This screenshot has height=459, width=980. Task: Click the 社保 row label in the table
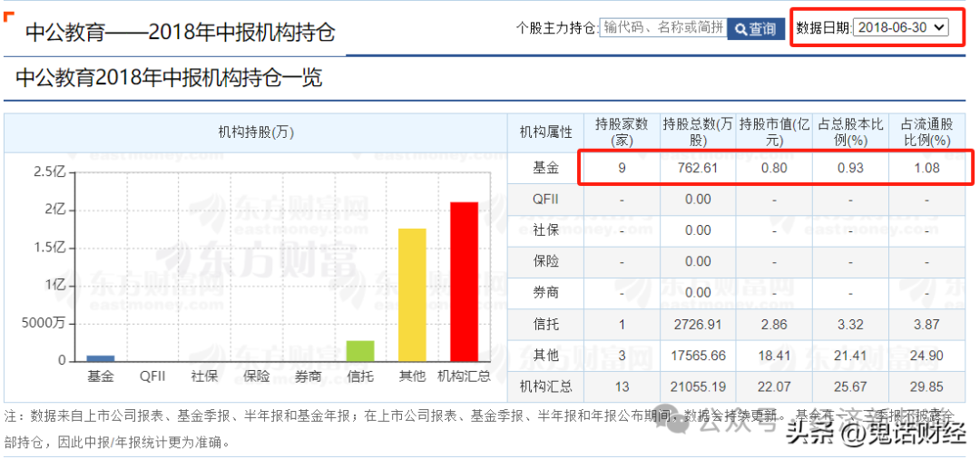coord(545,230)
